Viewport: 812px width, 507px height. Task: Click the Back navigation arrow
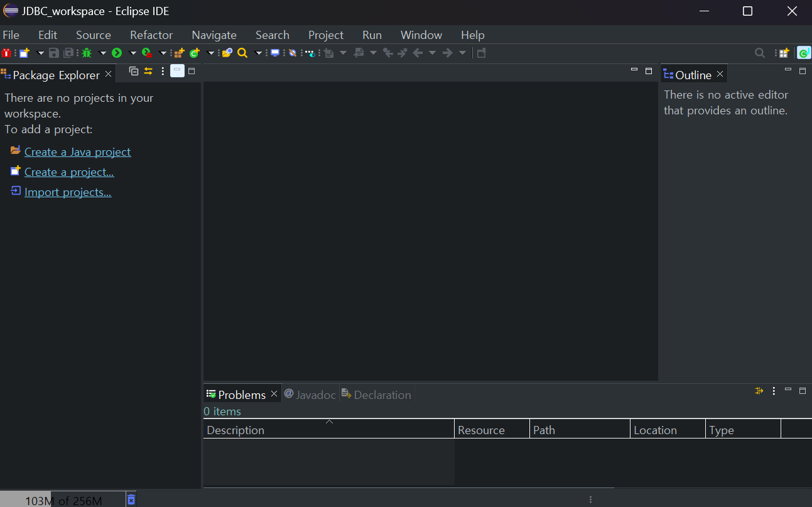click(x=417, y=53)
